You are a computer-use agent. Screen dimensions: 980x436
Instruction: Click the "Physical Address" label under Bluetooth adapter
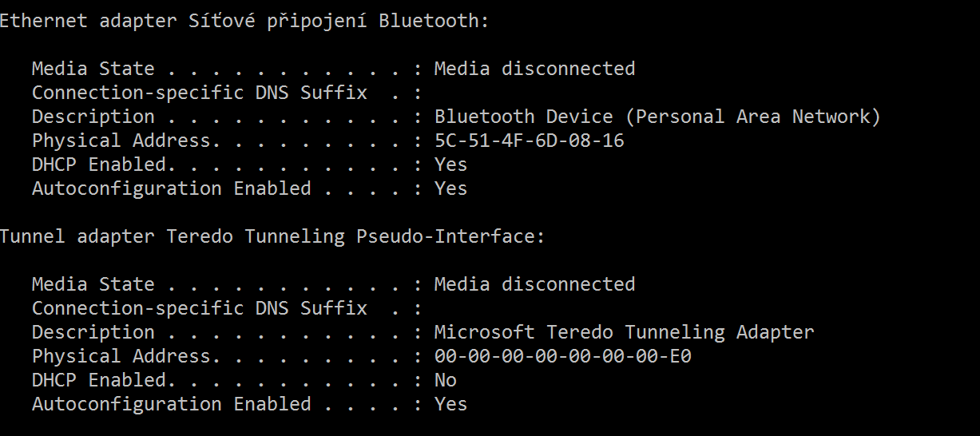point(121,141)
